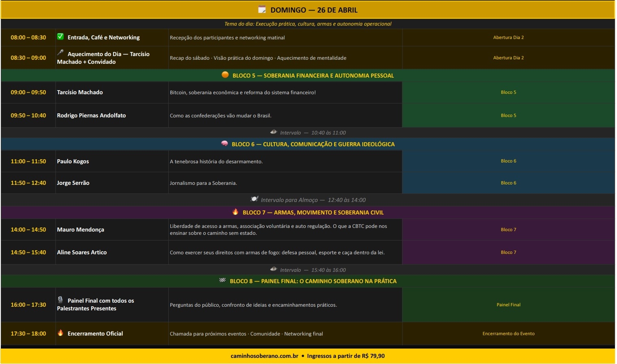The image size is (617, 364).
Task: Select time slot 16:00 – 17:30
Action: tap(28, 305)
